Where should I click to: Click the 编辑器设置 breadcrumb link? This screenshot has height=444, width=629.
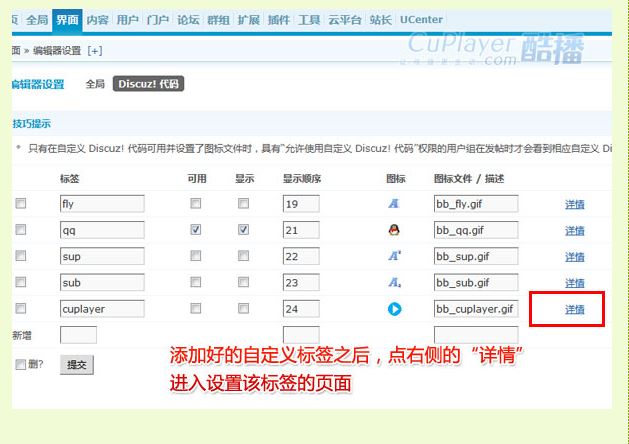tap(57, 51)
